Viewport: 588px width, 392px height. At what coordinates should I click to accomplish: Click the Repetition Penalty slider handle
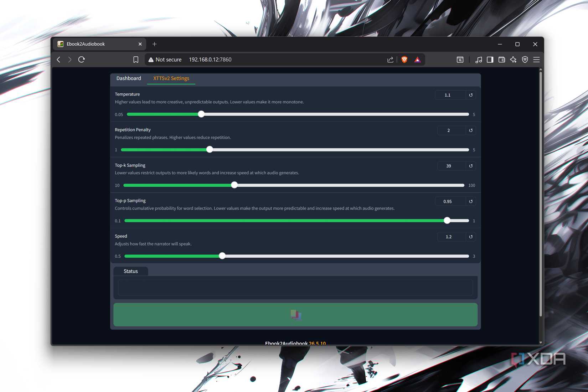pyautogui.click(x=210, y=150)
